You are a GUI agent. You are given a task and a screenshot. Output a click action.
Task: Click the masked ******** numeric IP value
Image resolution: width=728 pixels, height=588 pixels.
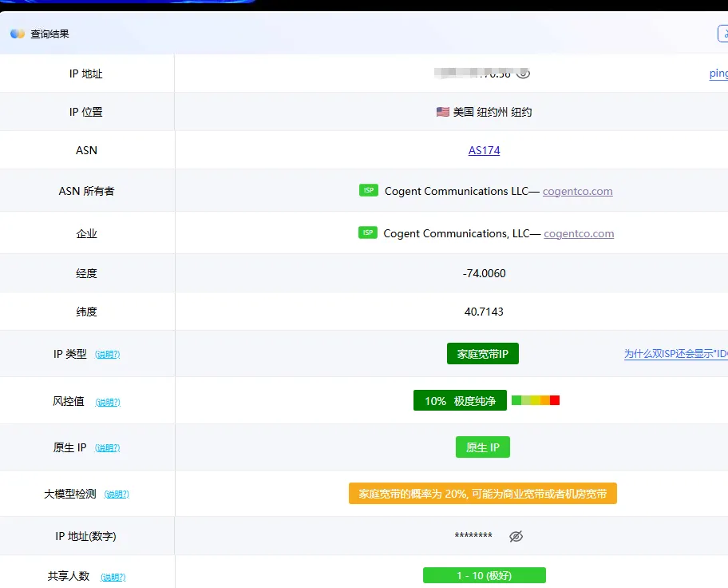point(473,536)
